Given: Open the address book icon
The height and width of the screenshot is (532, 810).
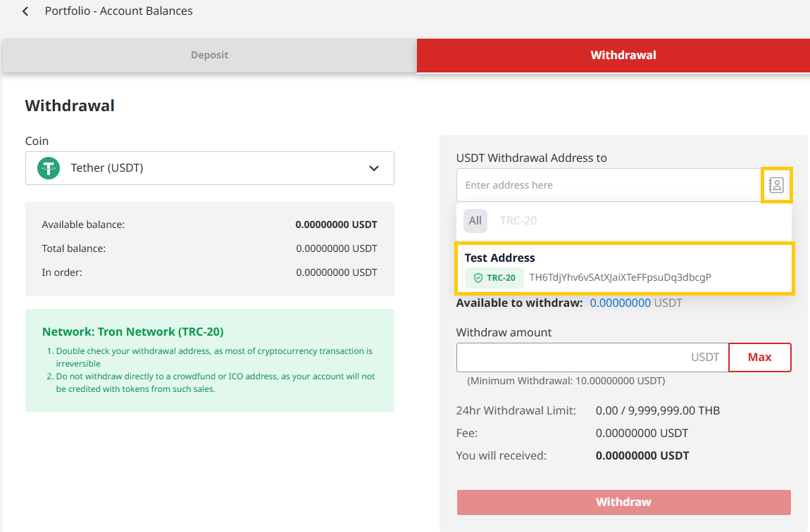Looking at the screenshot, I should [x=776, y=185].
